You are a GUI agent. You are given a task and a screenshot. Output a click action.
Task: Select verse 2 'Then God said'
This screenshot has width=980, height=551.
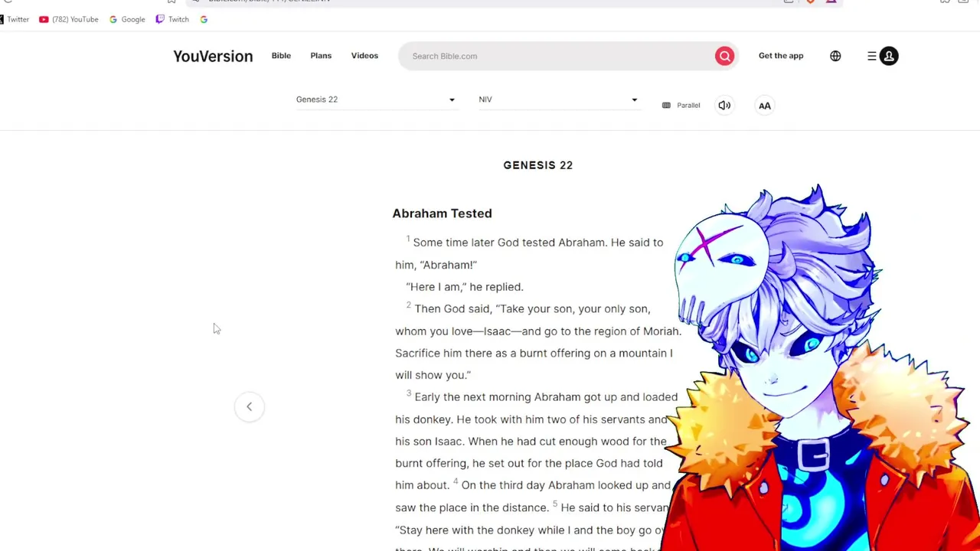coord(452,309)
